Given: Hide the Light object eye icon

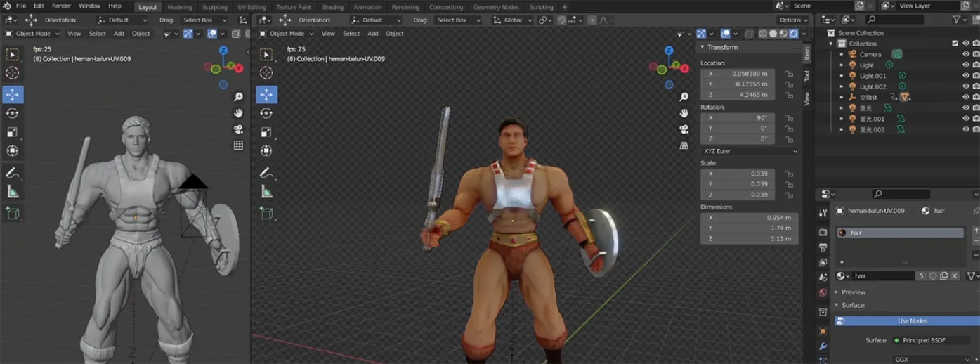Looking at the screenshot, I should 966,65.
